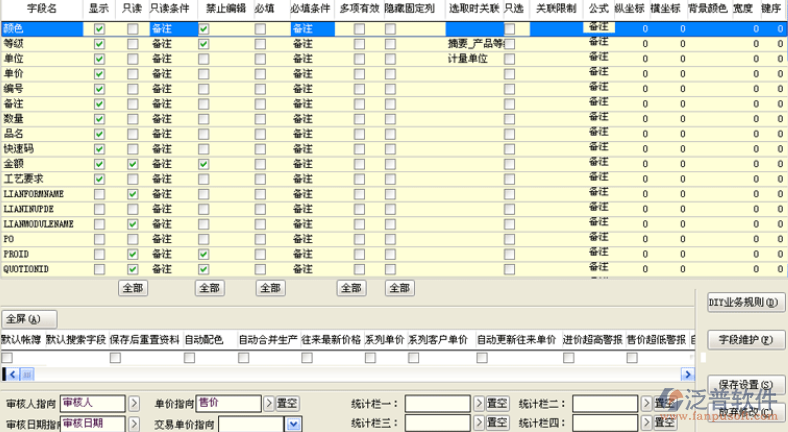The height and width of the screenshot is (432, 788).
Task: Tick the 自动更新往来单价 checkbox
Action: click(x=482, y=358)
